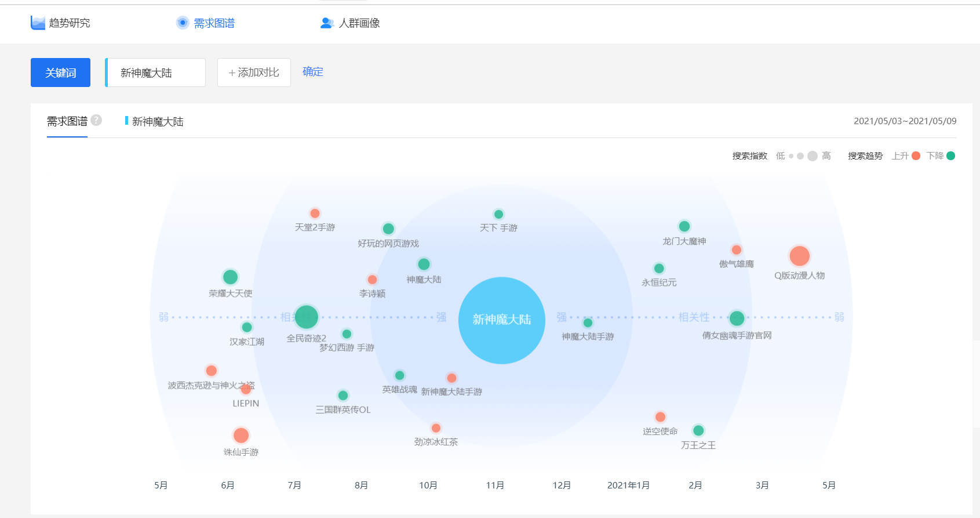Click the 诛仙手游 bubble
Image resolution: width=980 pixels, height=518 pixels.
click(241, 435)
